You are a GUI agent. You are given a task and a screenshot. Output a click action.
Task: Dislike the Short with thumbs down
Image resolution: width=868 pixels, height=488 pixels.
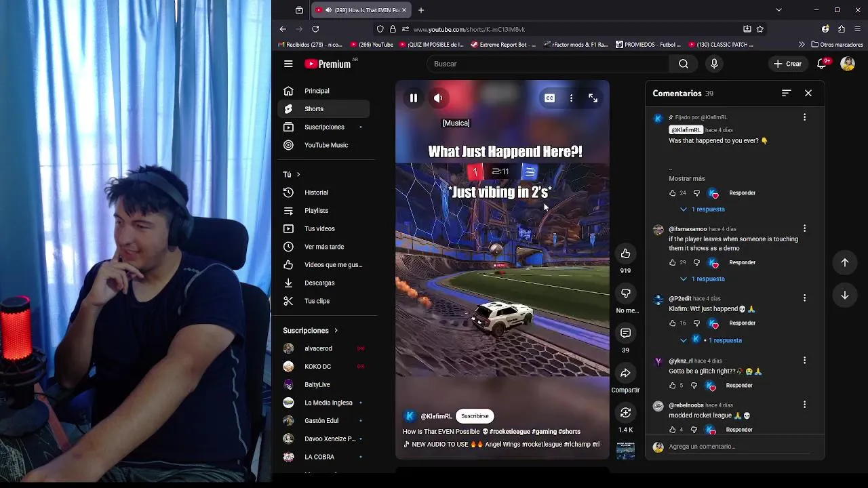625,293
